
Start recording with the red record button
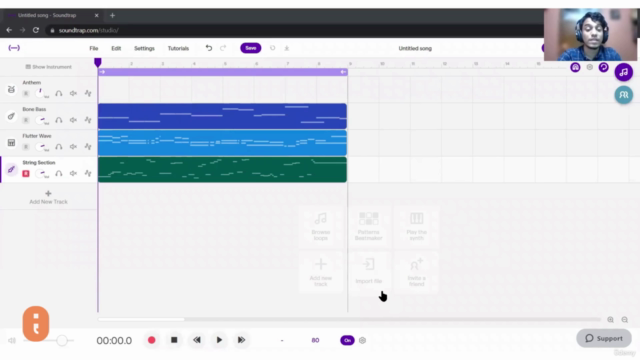[151, 340]
